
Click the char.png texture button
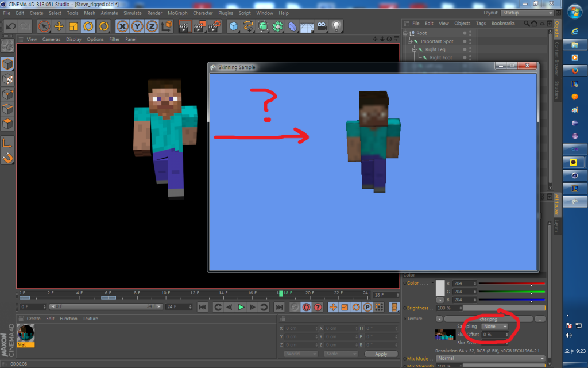[x=488, y=319]
